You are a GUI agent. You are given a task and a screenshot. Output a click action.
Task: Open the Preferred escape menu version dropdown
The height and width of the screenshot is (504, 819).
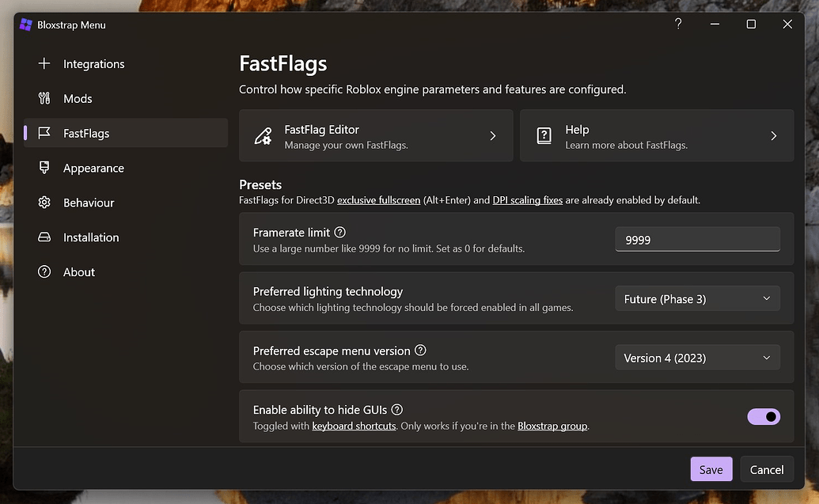click(x=697, y=358)
